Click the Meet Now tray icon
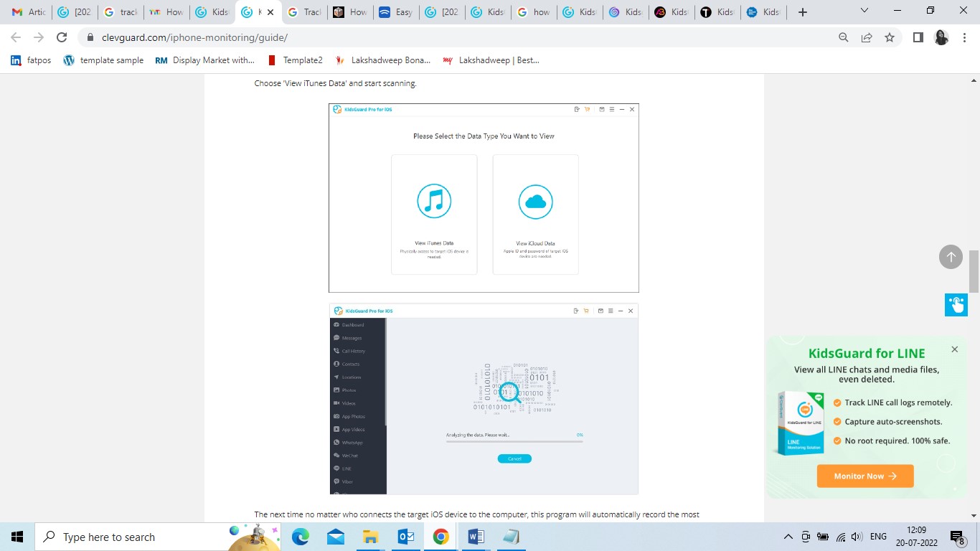The image size is (980, 551). [806, 537]
